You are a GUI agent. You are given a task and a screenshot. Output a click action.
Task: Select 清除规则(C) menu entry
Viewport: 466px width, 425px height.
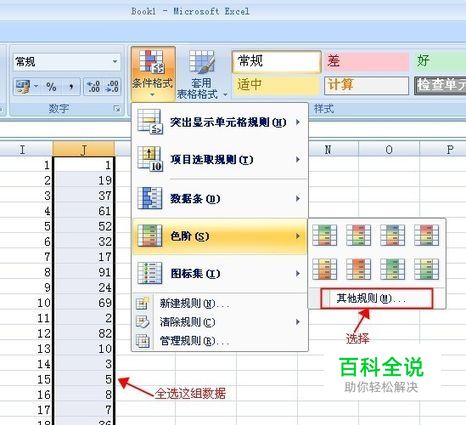220,322
